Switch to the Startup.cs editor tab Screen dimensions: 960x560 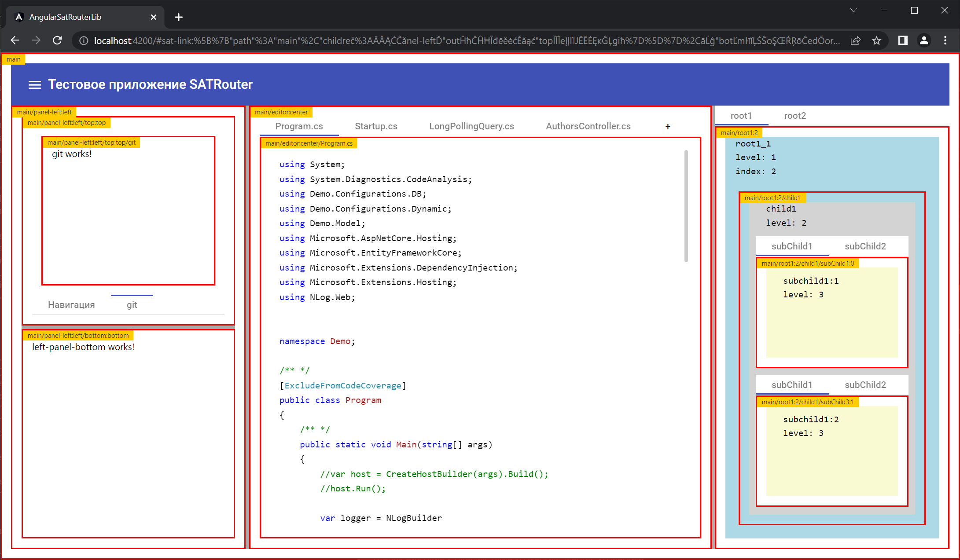pos(376,126)
